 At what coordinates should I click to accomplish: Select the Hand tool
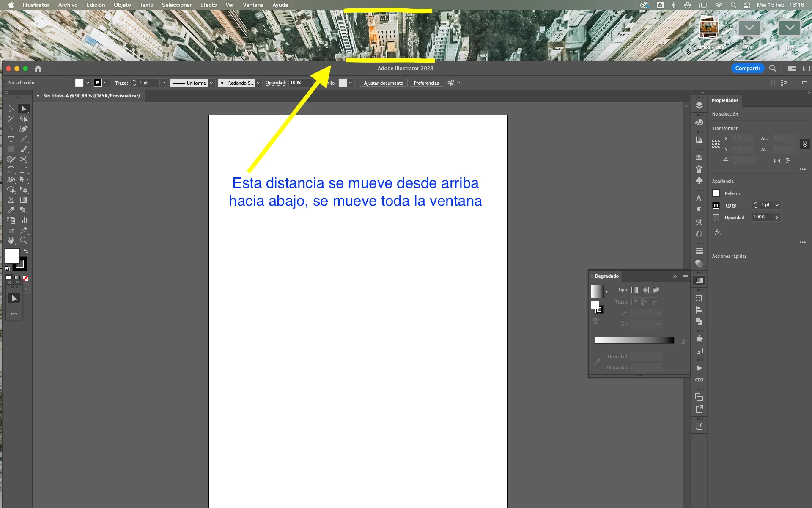pos(11,240)
